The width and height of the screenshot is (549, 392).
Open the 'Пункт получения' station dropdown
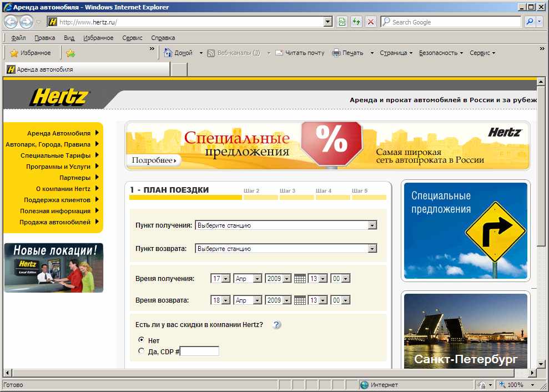pos(286,225)
